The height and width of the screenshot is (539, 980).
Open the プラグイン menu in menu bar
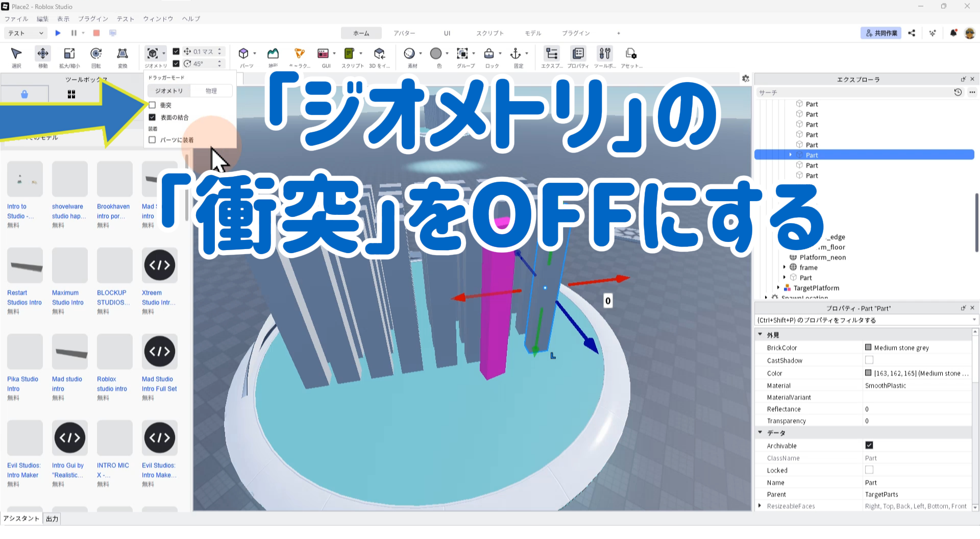(x=93, y=19)
